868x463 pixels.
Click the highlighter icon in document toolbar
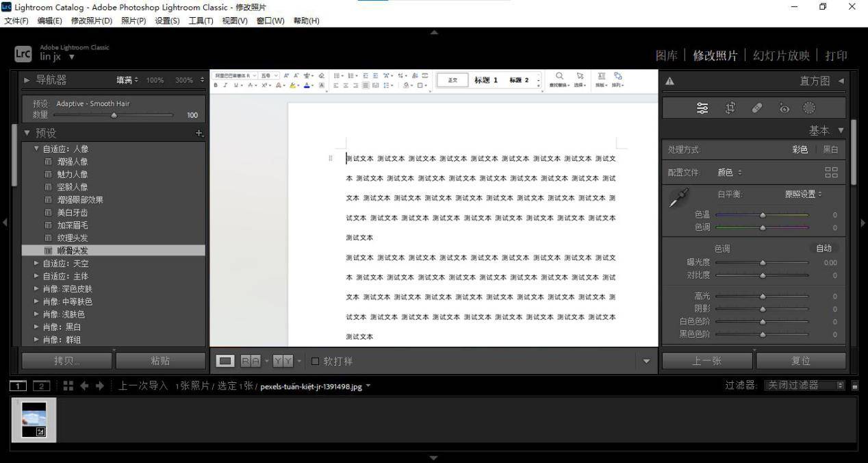click(293, 86)
